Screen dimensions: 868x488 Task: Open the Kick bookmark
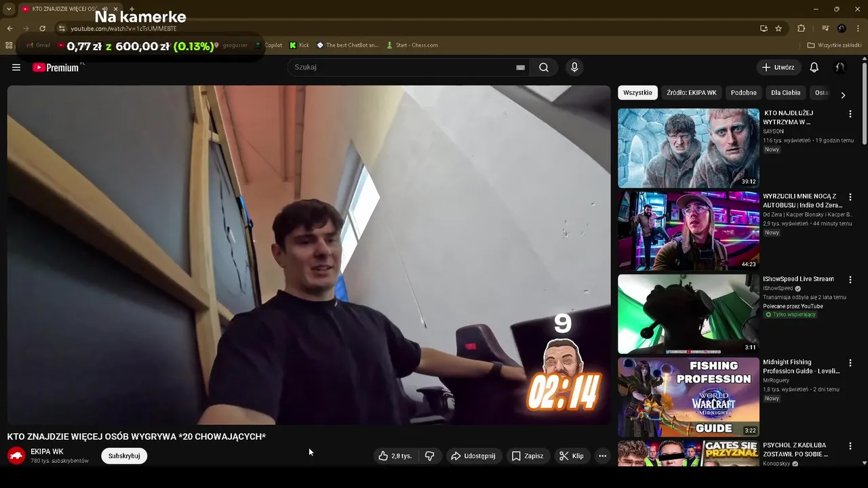299,45
